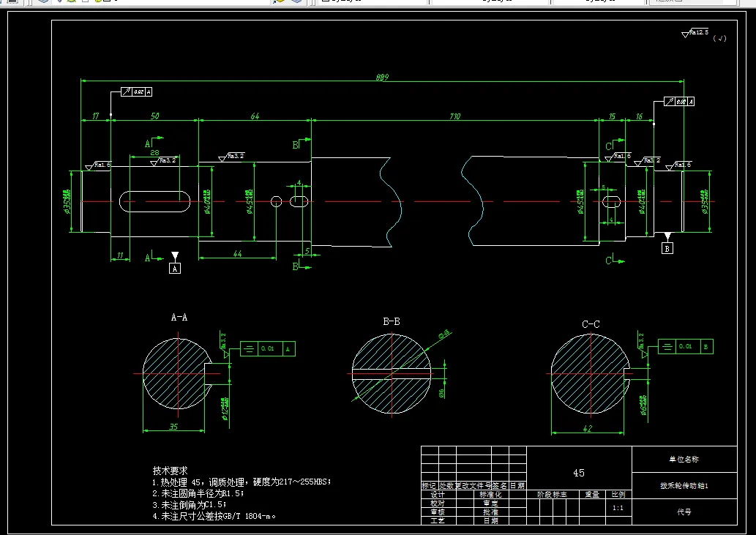The image size is (756, 535).
Task: Click the 工艺 cell in title block
Action: coord(438,520)
